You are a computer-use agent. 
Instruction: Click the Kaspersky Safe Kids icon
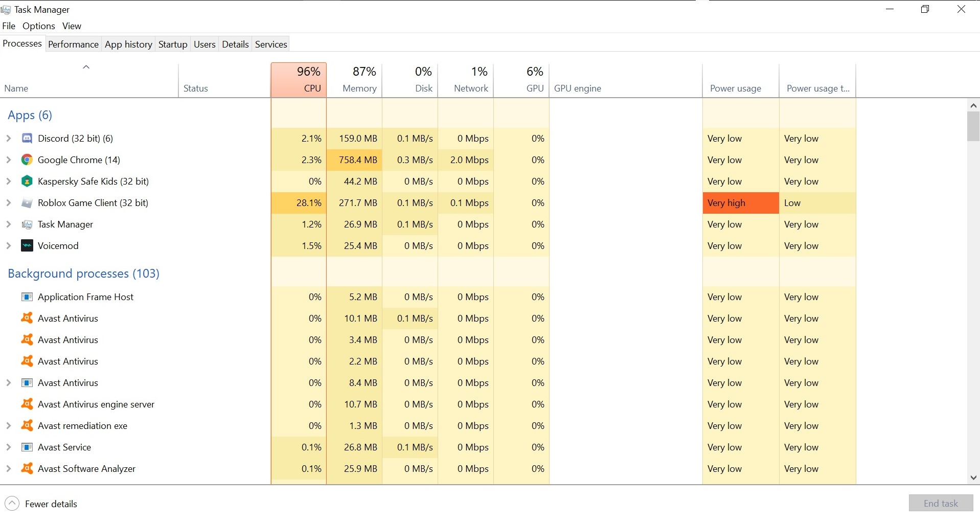(x=27, y=181)
